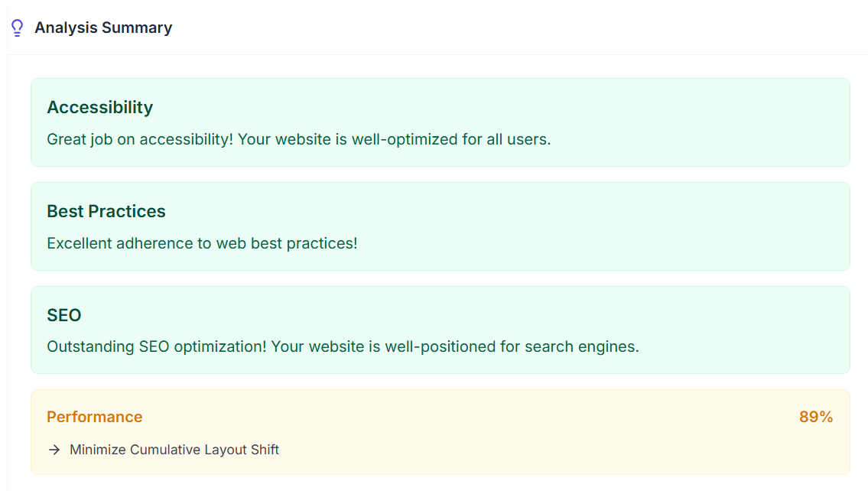Image resolution: width=868 pixels, height=491 pixels.
Task: Click the Analysis Summary title
Action: [103, 28]
